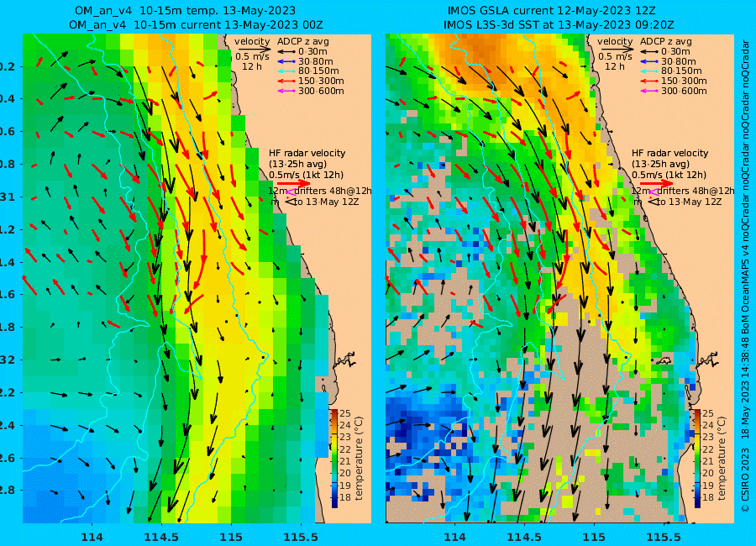Click the magenta 300-600m arrow in IMOS panel legend
This screenshot has width=756, height=546.
coord(649,91)
